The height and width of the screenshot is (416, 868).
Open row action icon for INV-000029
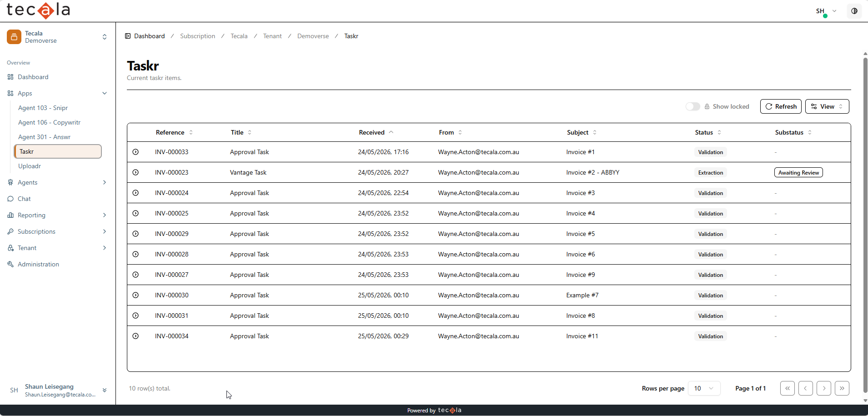(x=135, y=234)
